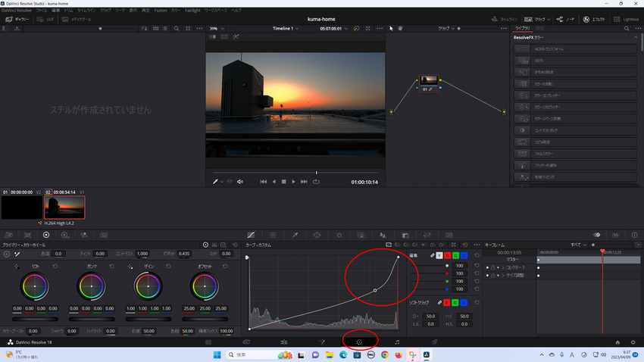The height and width of the screenshot is (362, 644).
Task: Expand the サイズ調整 keyframe track
Action: coord(503,276)
